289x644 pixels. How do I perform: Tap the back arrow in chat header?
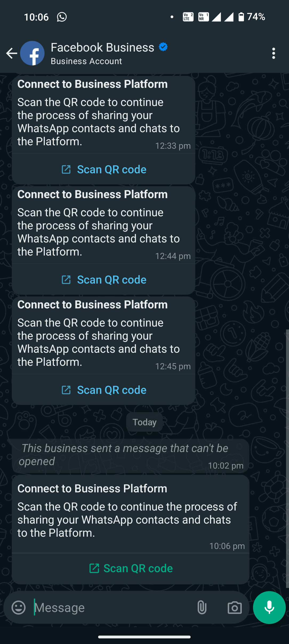[11, 53]
